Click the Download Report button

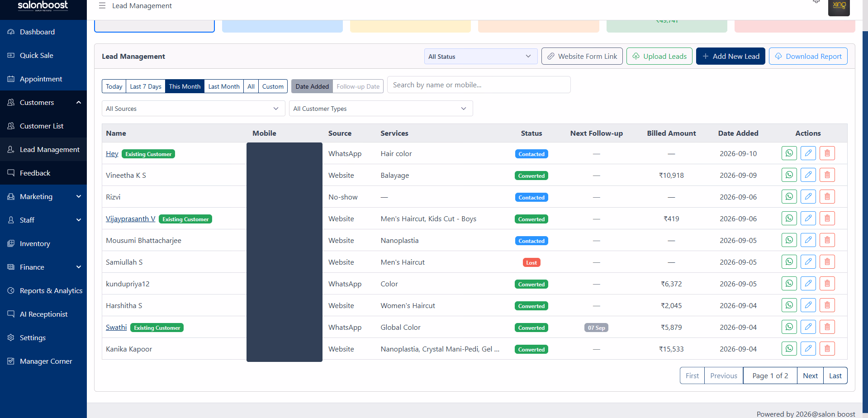click(x=808, y=56)
